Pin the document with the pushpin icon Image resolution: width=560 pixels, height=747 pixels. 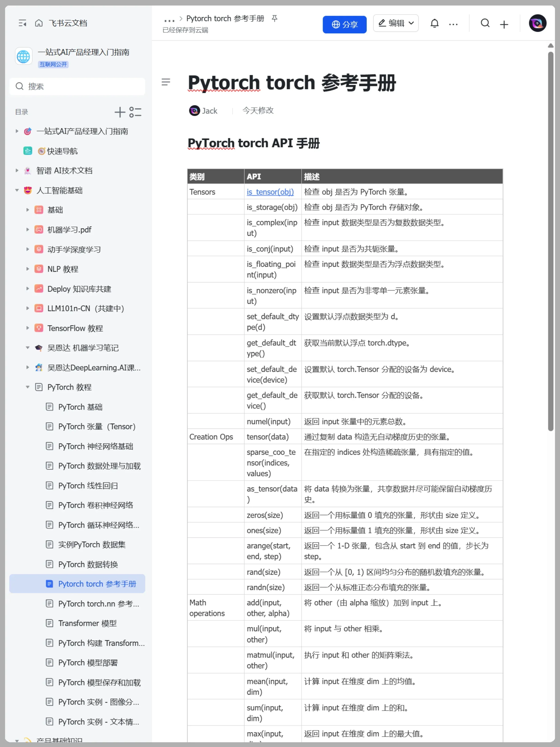tap(274, 18)
